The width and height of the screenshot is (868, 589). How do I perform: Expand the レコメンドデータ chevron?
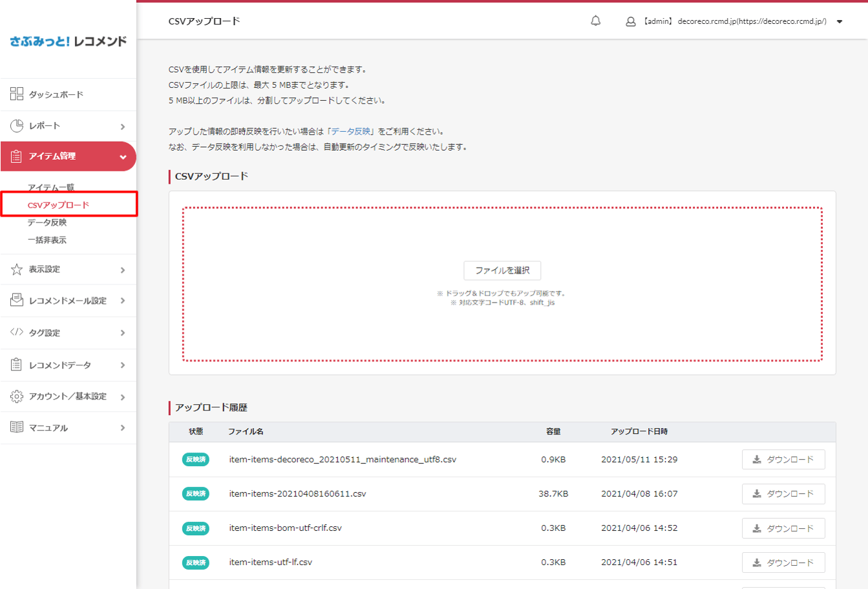point(123,365)
